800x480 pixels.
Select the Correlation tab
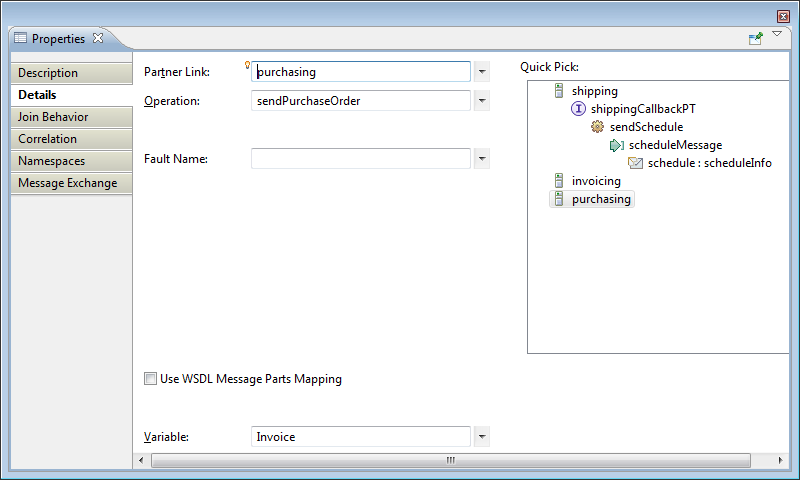pos(70,139)
